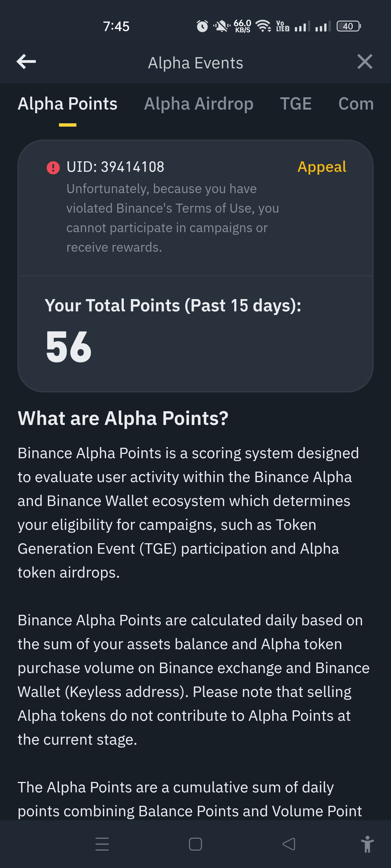Viewport: 391px width, 868px height.
Task: Select the Alpha Points tab
Action: (x=68, y=104)
